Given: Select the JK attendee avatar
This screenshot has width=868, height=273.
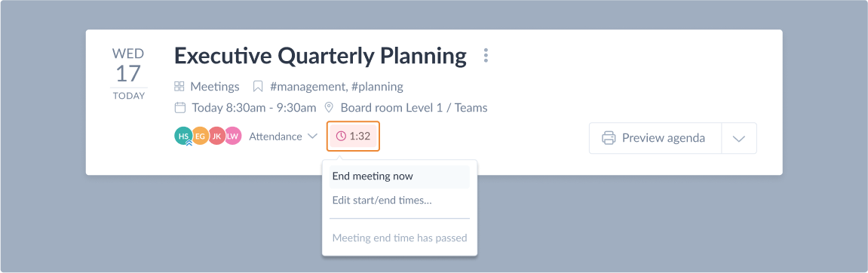Looking at the screenshot, I should [216, 136].
